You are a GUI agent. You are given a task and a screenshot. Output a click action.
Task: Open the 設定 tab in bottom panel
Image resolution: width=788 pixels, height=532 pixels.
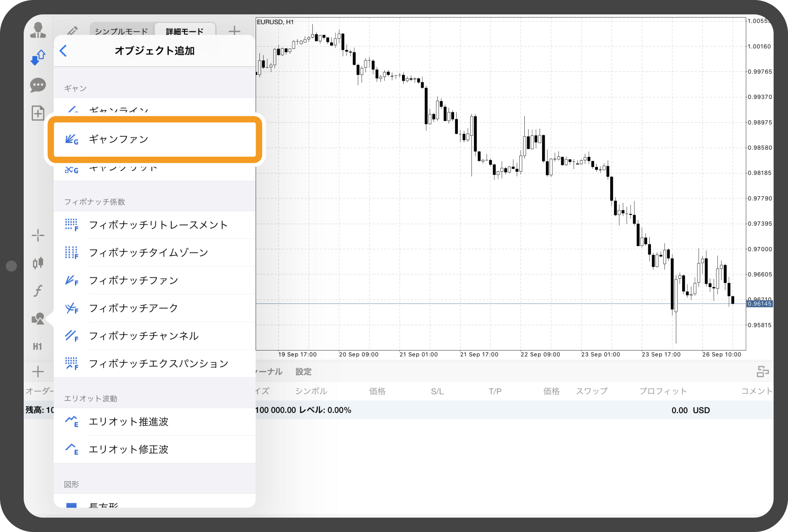303,372
